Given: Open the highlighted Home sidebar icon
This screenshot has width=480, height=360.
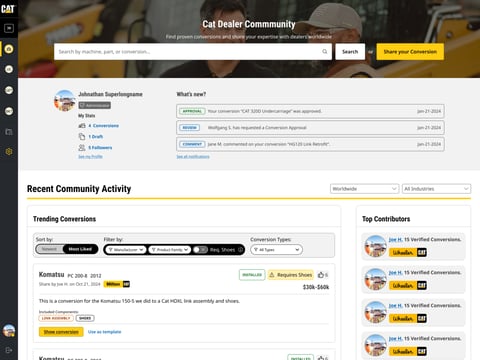Looking at the screenshot, I should coord(9,49).
